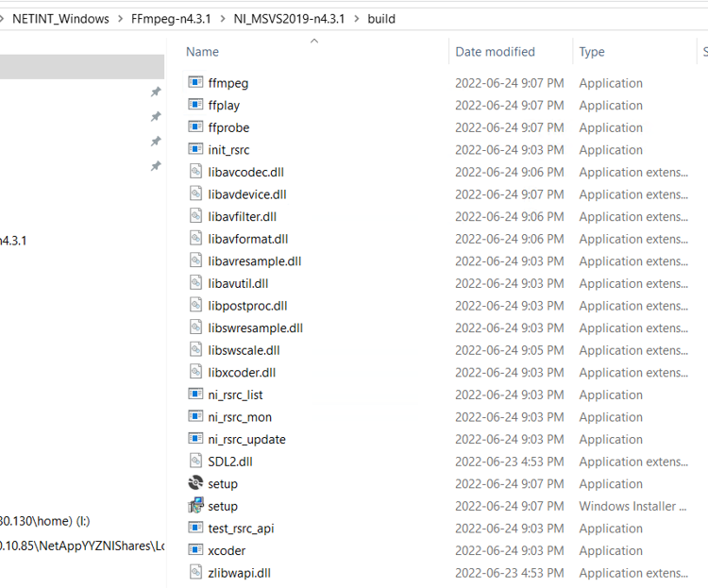This screenshot has height=588, width=708.
Task: Click the libswresample.dll file icon
Action: click(x=195, y=328)
